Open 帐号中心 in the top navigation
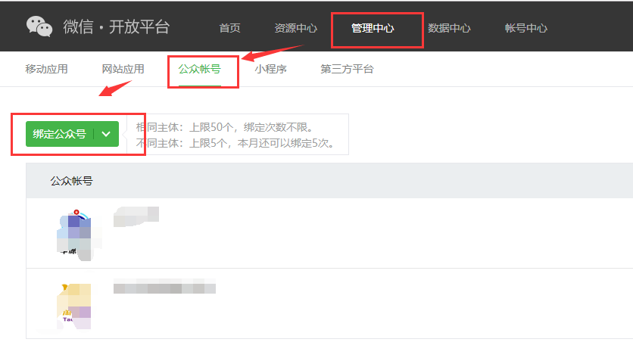The image size is (633, 364). pos(525,28)
